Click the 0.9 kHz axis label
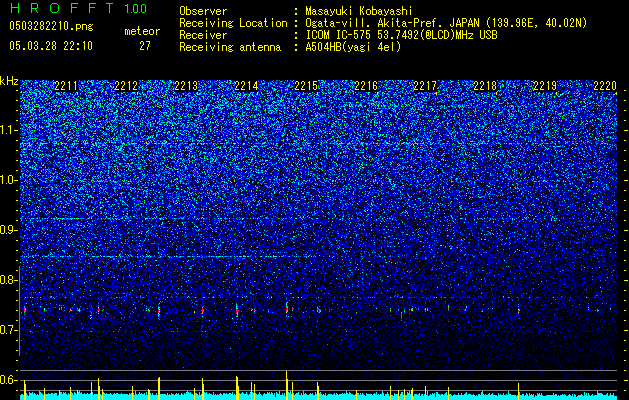The width and height of the screenshot is (629, 400). pos(8,230)
